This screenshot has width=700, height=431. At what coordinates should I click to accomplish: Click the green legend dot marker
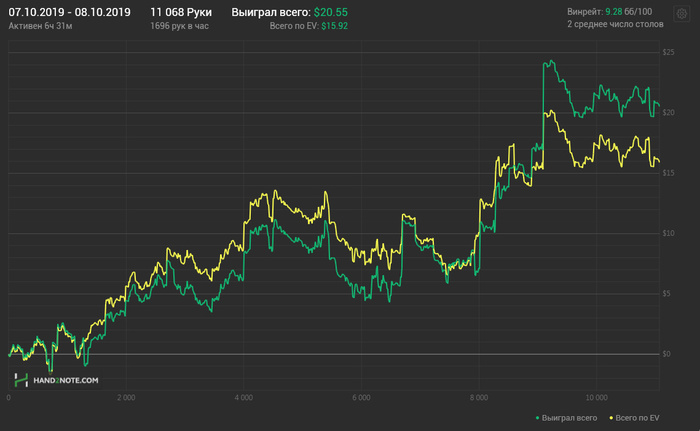(x=538, y=416)
